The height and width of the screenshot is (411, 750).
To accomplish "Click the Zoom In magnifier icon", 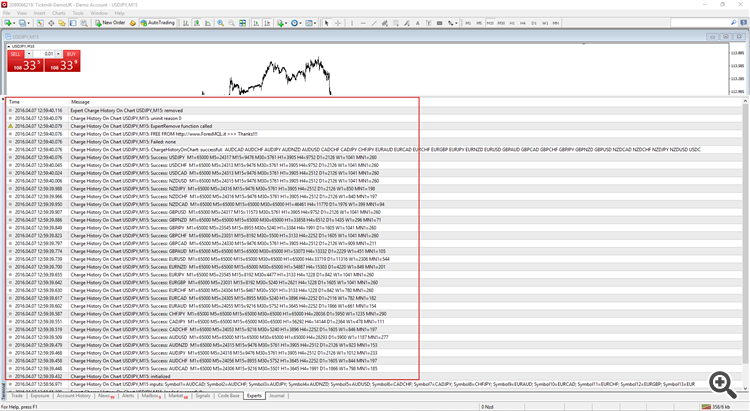I will 221,23.
